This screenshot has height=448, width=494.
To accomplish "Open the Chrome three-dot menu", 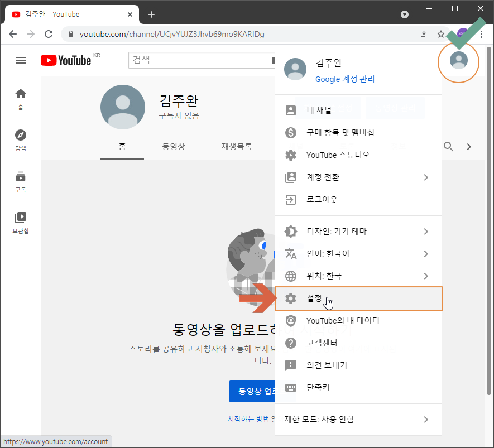I will [481, 34].
